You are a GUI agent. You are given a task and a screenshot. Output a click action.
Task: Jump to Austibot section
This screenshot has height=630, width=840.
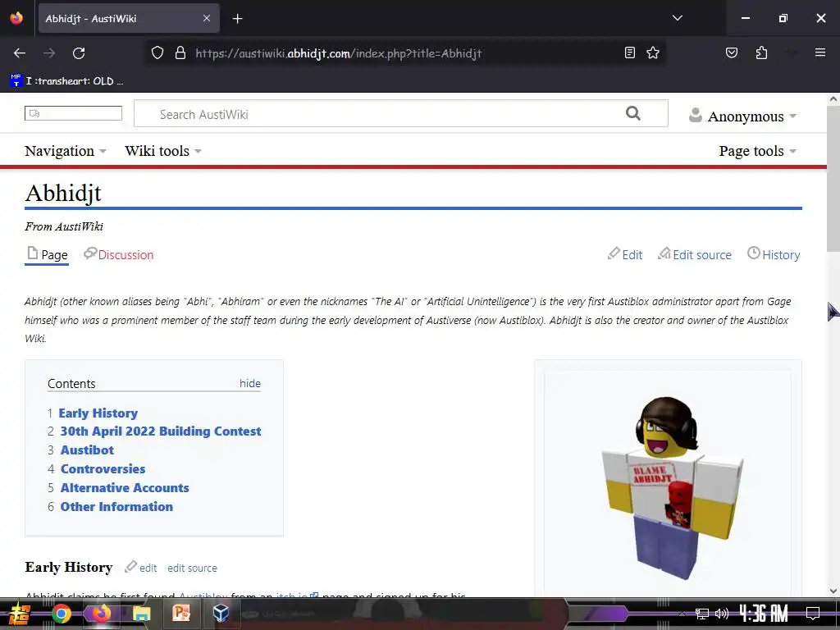(x=87, y=450)
